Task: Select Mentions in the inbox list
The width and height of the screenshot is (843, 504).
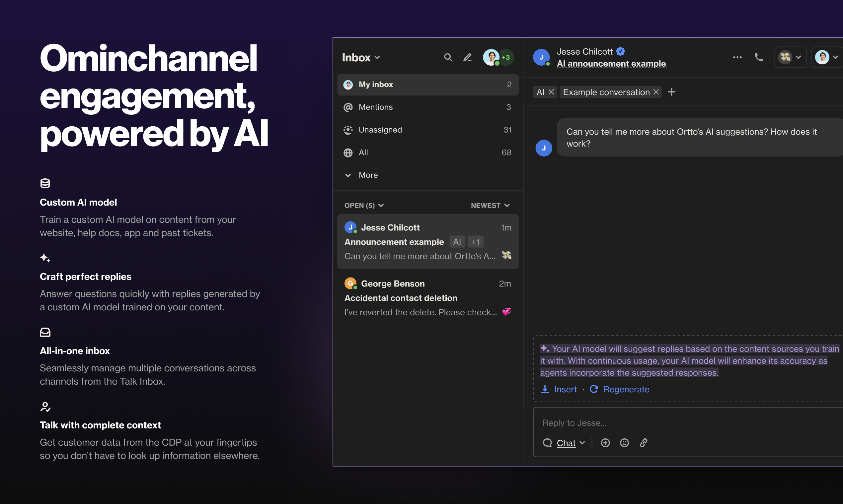Action: click(x=375, y=107)
